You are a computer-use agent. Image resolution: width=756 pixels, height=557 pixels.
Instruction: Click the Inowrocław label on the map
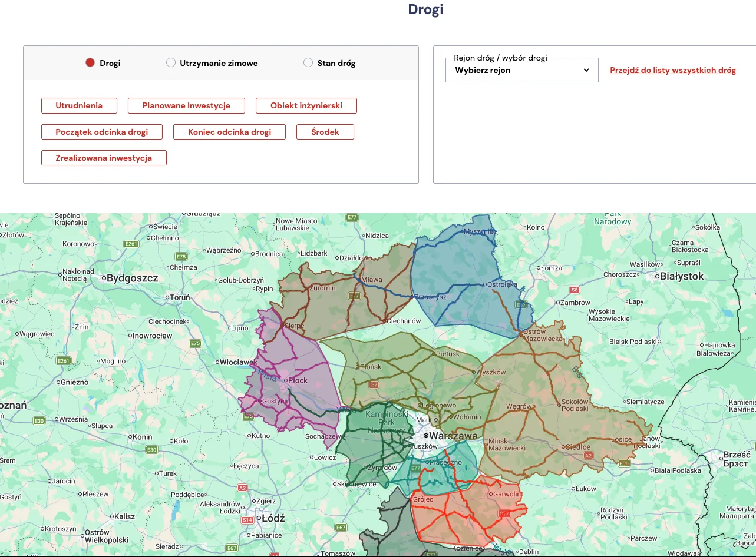tap(153, 336)
